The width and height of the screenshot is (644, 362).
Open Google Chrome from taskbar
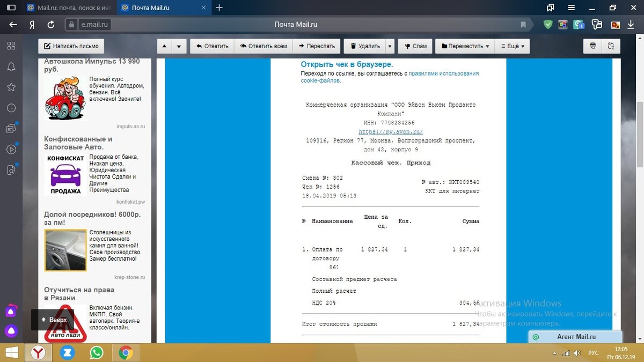(126, 352)
